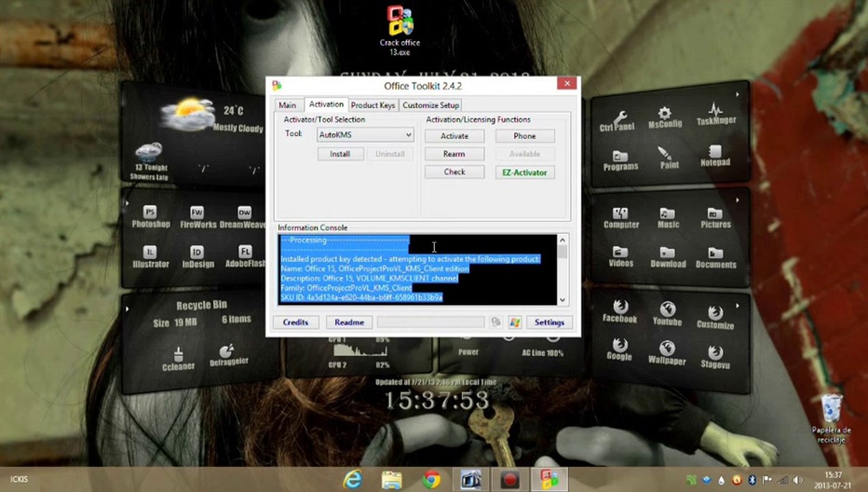This screenshot has height=492, width=868.
Task: Click the Install button
Action: (x=340, y=154)
